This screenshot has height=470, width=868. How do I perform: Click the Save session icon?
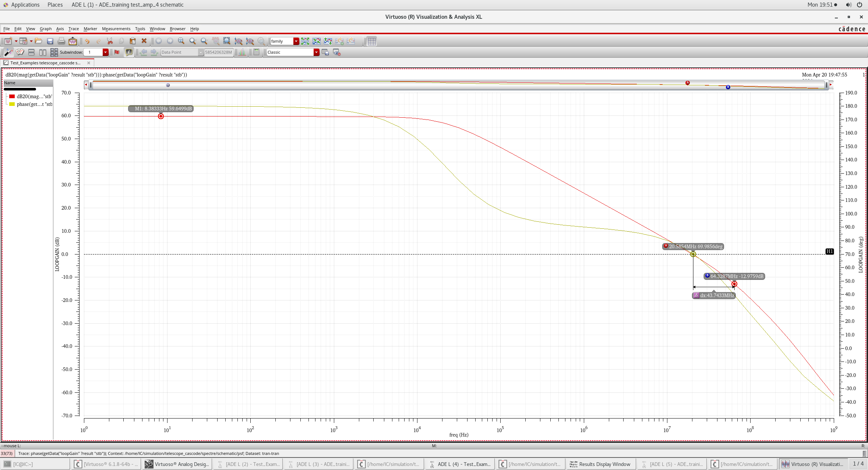tap(50, 41)
